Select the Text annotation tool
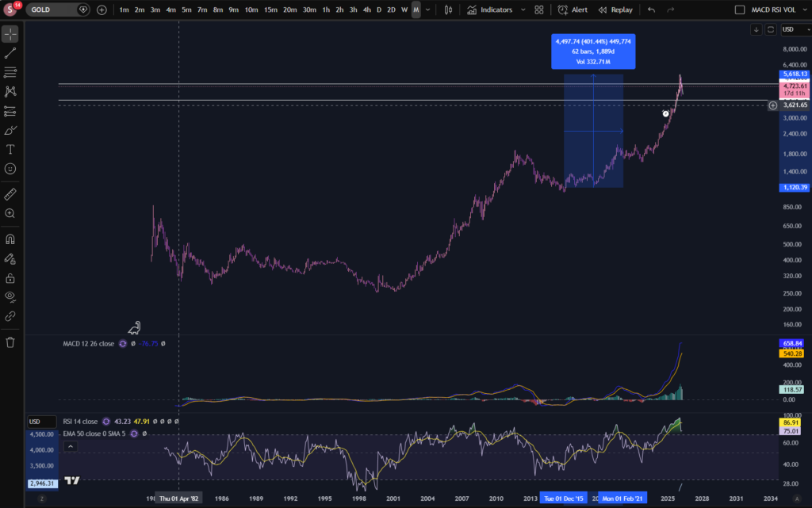This screenshot has height=508, width=812. coord(10,150)
